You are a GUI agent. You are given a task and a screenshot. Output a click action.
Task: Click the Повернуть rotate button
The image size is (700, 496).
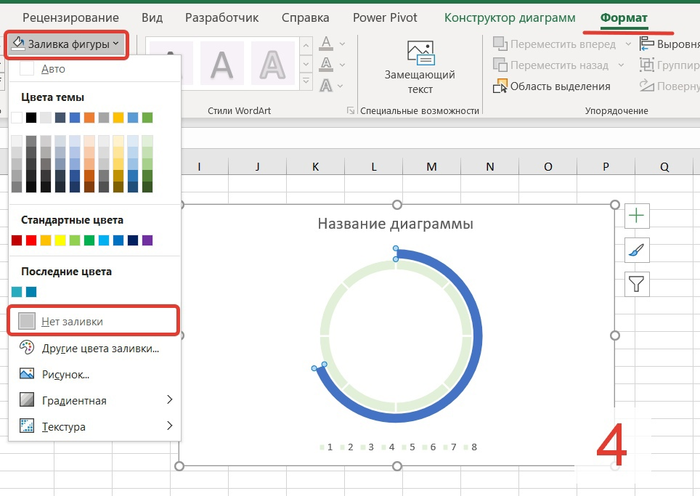pyautogui.click(x=669, y=86)
